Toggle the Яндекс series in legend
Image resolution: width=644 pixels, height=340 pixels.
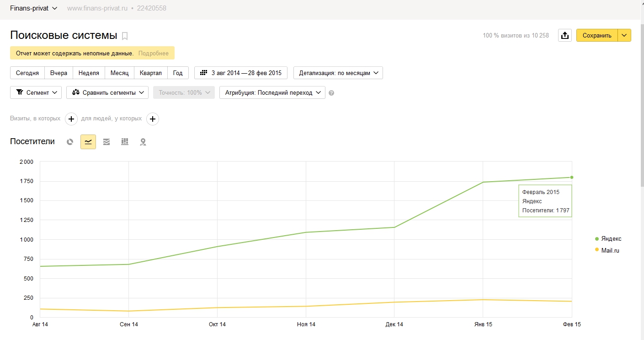611,239
